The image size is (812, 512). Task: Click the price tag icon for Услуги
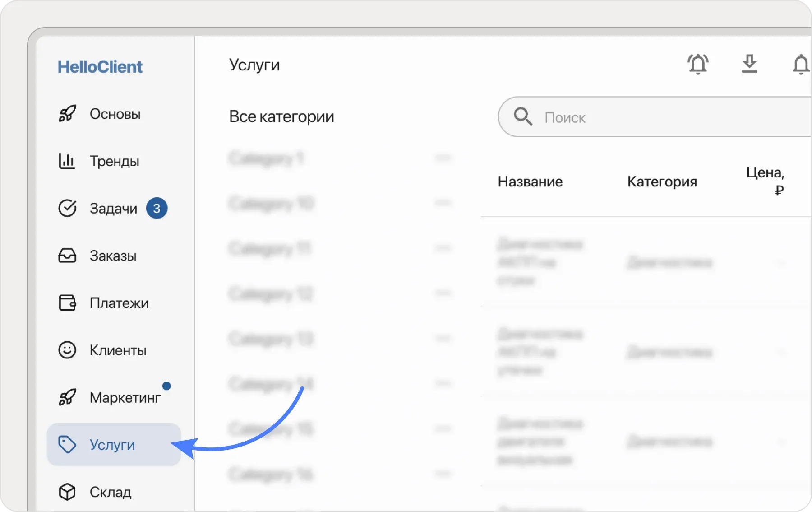point(68,445)
